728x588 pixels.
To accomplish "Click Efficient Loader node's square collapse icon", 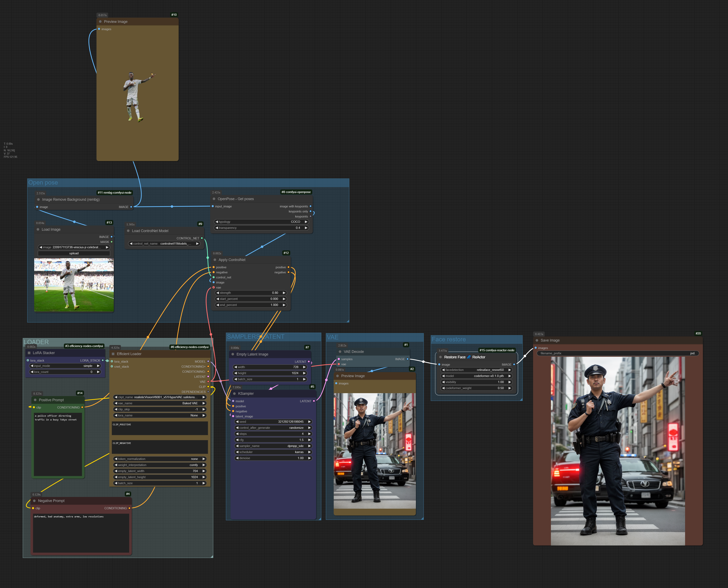I will [x=113, y=354].
